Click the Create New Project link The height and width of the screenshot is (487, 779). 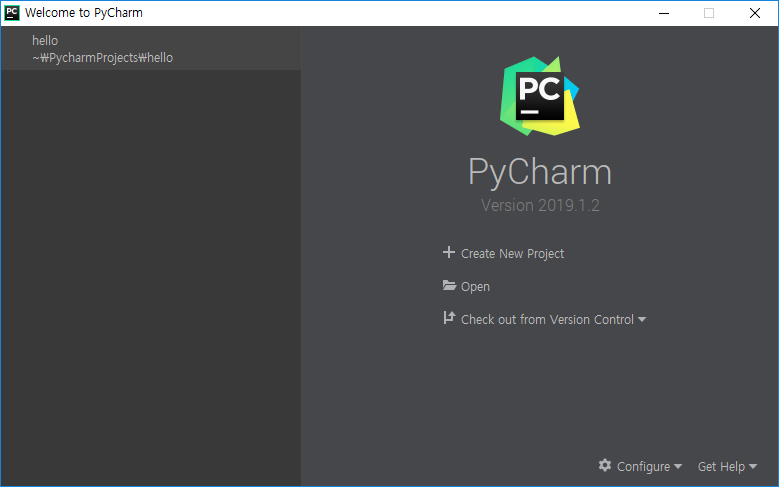512,253
